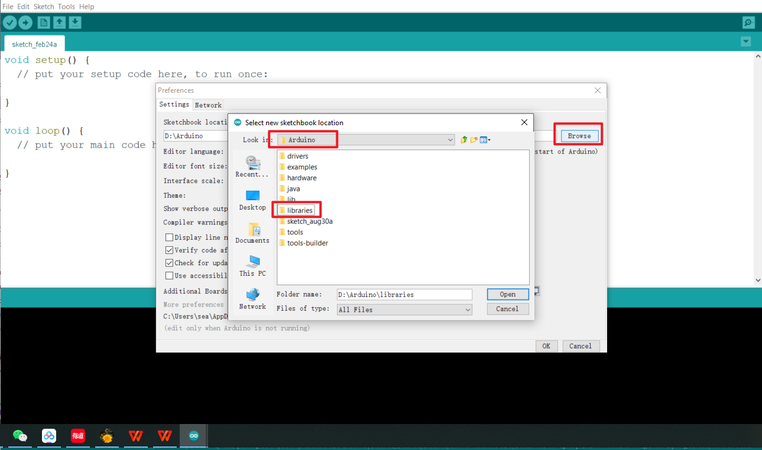This screenshot has width=762, height=450.
Task: Select the java folder
Action: tap(290, 189)
